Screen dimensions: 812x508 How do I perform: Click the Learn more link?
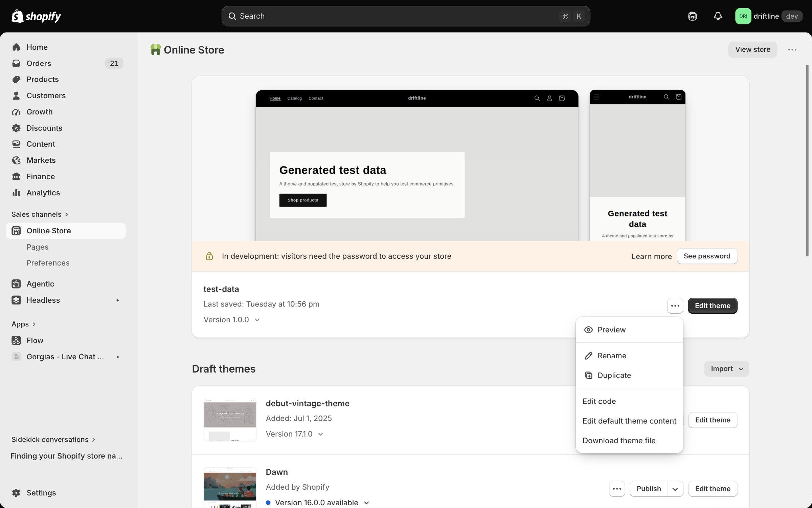651,256
